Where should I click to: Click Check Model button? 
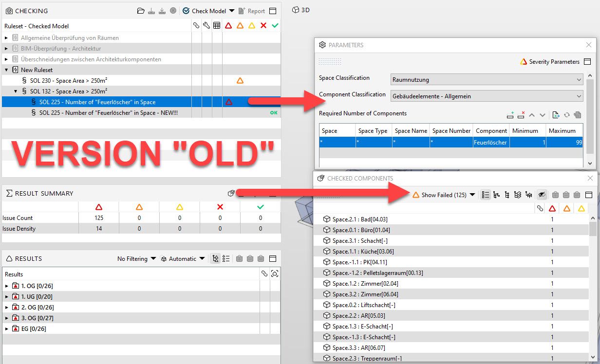[x=204, y=11]
